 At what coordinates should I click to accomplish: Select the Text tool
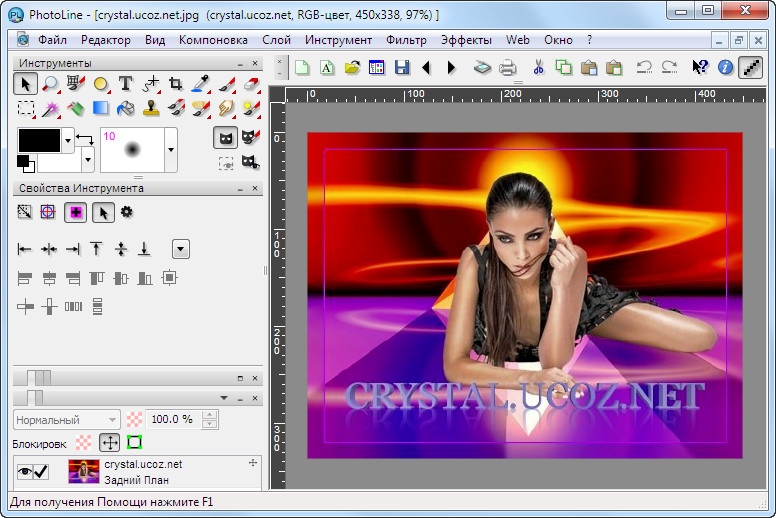(x=126, y=84)
